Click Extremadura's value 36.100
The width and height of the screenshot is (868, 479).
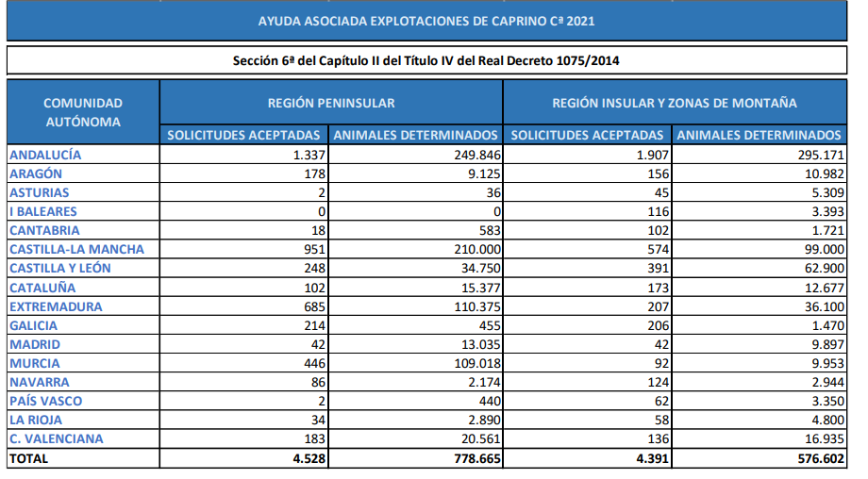point(825,306)
